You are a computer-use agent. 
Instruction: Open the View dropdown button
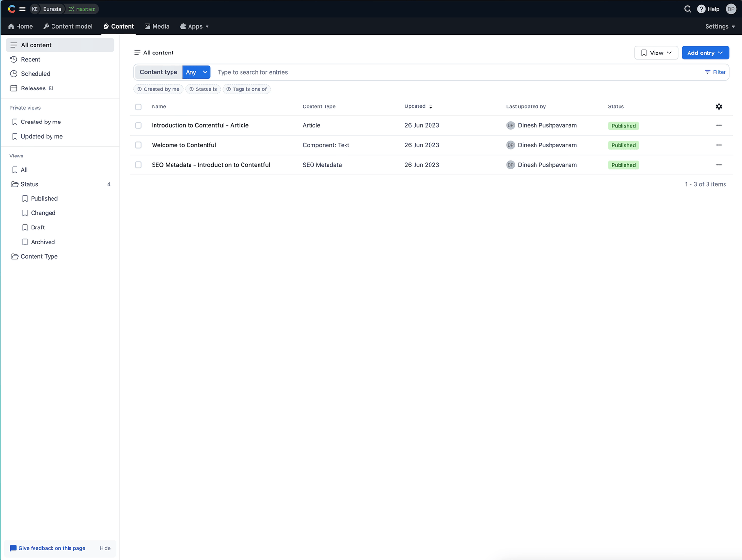656,53
